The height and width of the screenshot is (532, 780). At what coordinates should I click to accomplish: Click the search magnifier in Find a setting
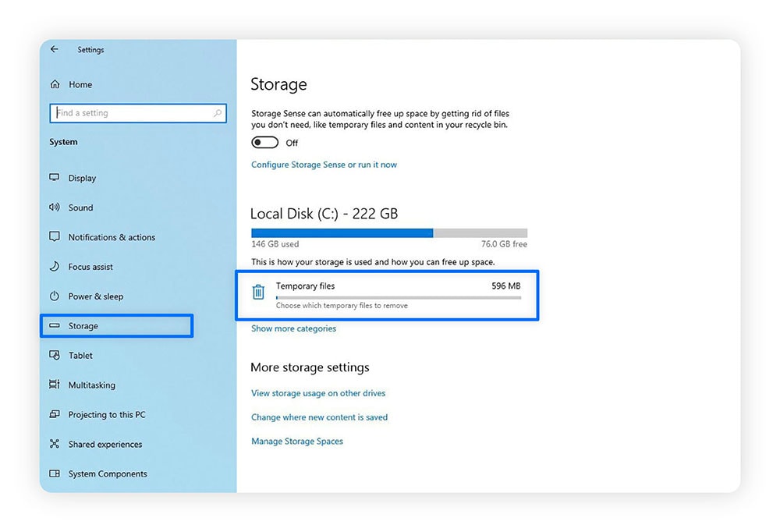coord(218,113)
